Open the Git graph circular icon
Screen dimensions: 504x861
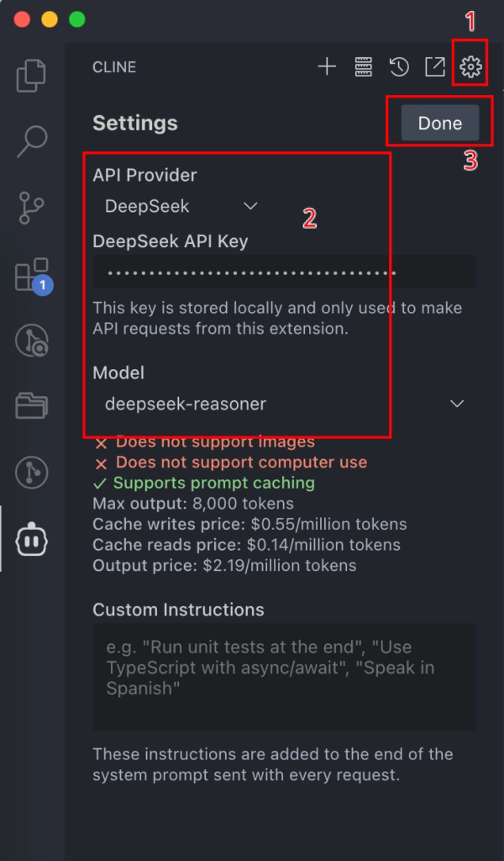[31, 473]
